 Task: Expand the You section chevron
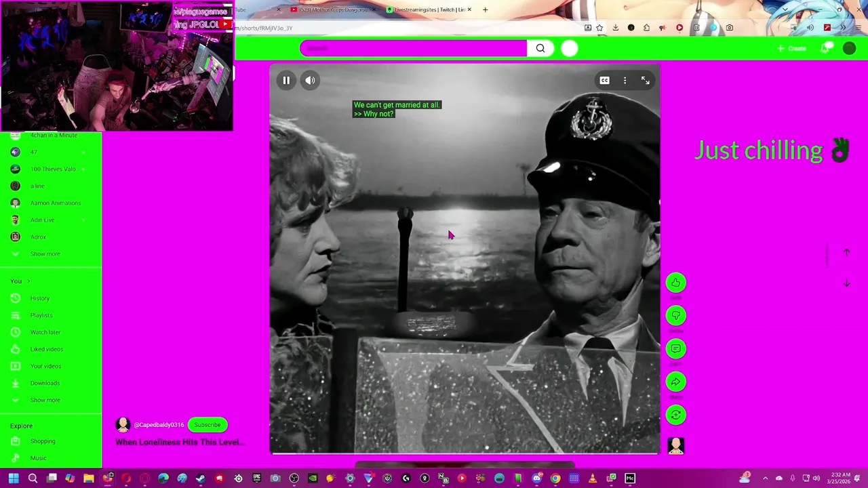click(x=28, y=281)
